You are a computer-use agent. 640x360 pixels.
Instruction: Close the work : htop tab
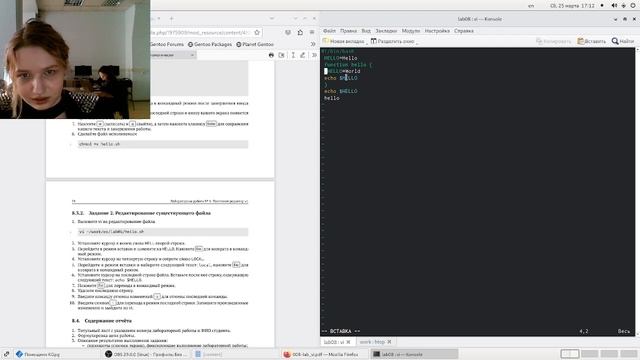[389, 342]
